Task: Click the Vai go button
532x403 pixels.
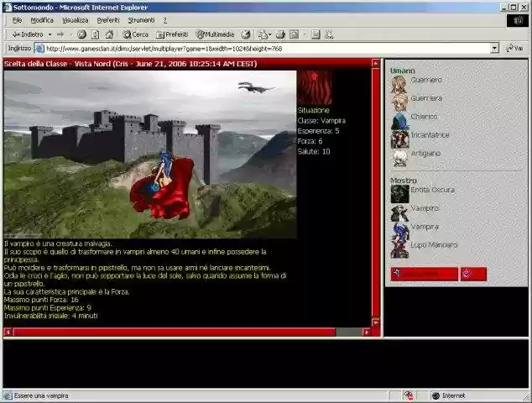Action: 514,49
